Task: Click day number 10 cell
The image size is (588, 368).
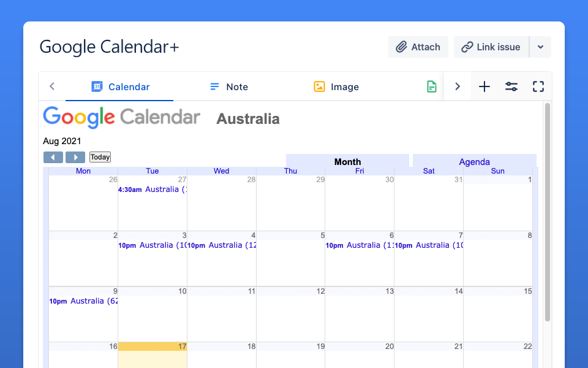Action: coord(153,314)
